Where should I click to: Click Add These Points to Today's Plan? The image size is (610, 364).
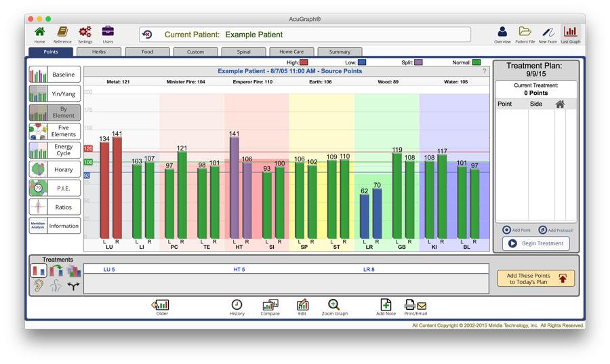coord(535,278)
